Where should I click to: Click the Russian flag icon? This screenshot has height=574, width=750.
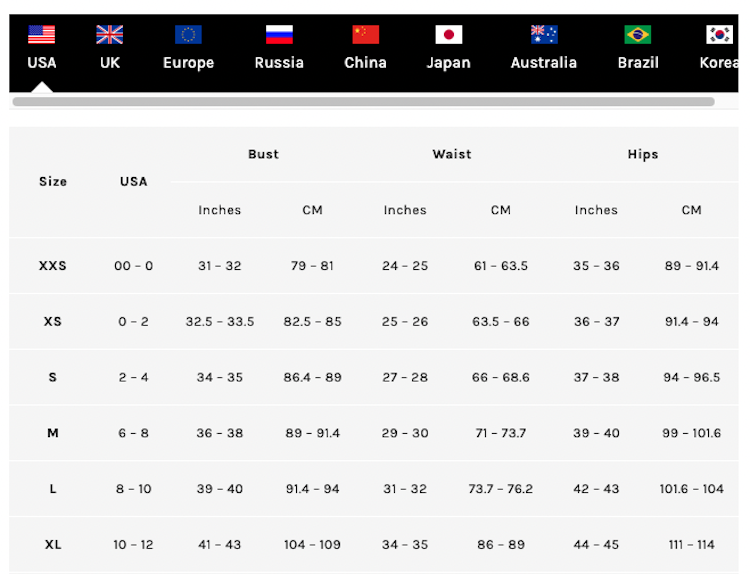pyautogui.click(x=279, y=35)
